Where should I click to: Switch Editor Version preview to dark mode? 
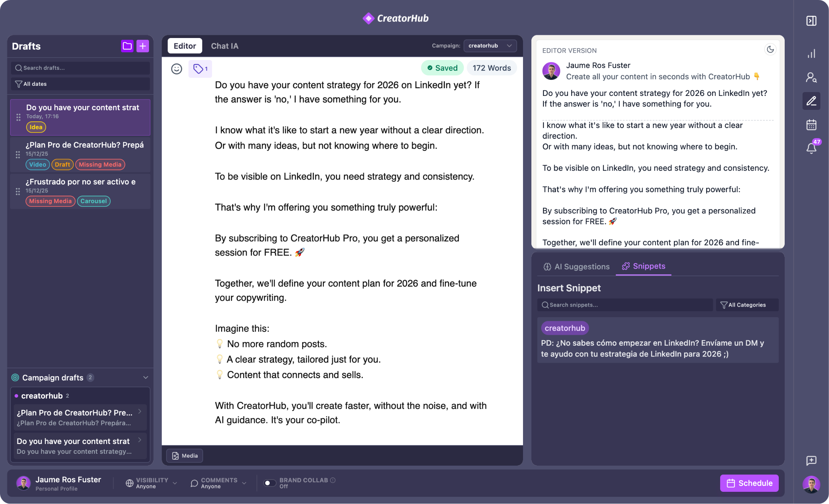click(x=771, y=49)
